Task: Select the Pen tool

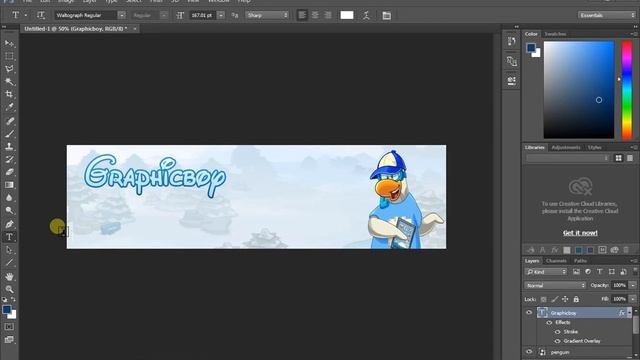Action: (x=9, y=224)
